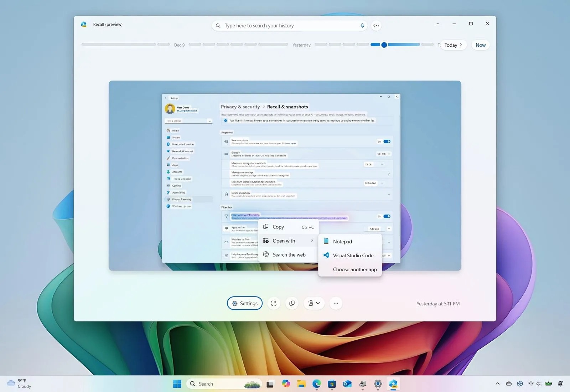
Task: Click the Now button on timeline
Action: pyautogui.click(x=480, y=45)
